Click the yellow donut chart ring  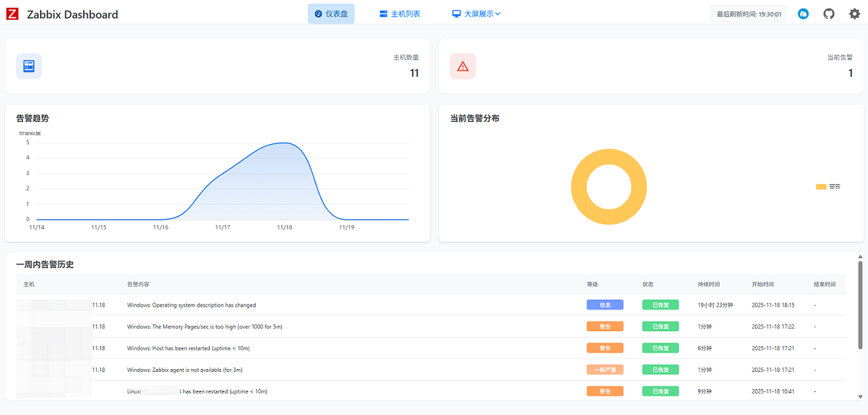point(579,187)
